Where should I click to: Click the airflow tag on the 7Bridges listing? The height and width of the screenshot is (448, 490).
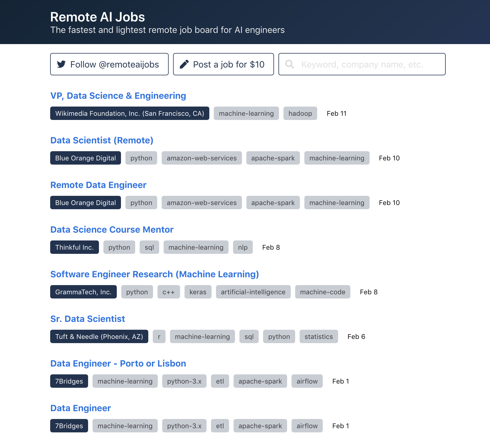pyautogui.click(x=307, y=381)
